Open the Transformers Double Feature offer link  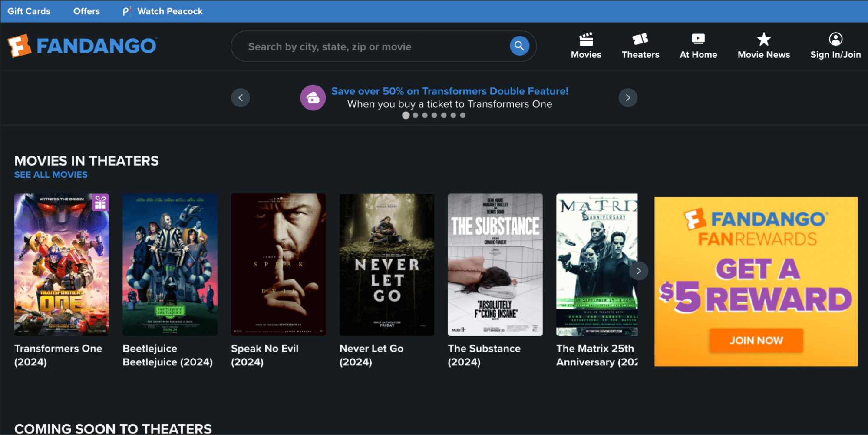coord(450,91)
